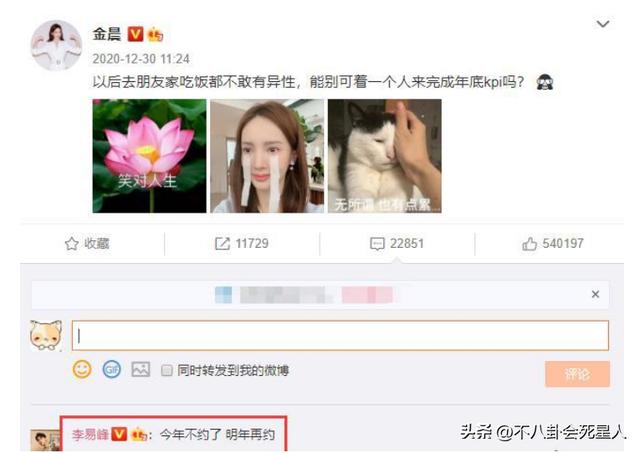Open the post options chevron menu
This screenshot has width=640, height=453.
pos(602,24)
